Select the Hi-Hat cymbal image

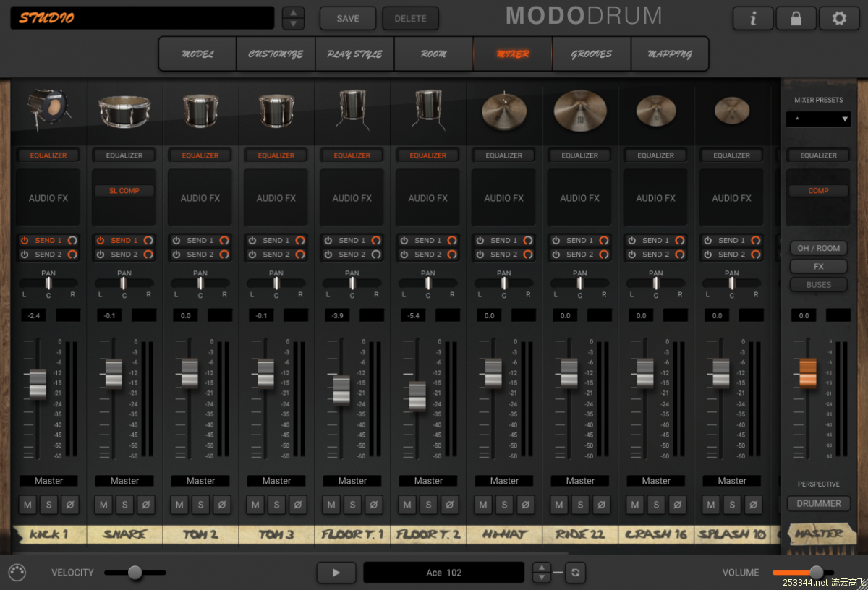[504, 111]
